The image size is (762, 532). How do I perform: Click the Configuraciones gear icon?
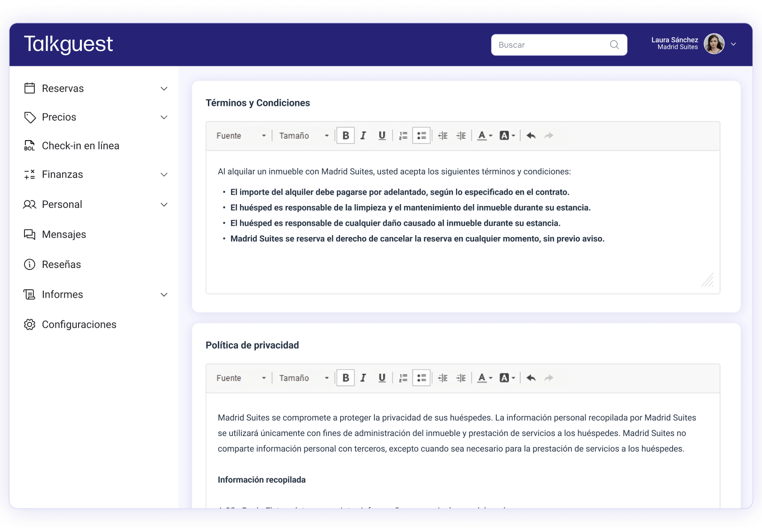coord(30,325)
